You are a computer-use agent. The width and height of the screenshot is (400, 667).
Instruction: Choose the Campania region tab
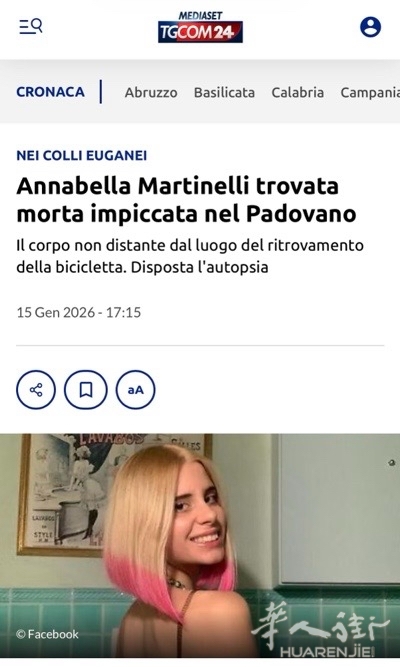coord(370,92)
